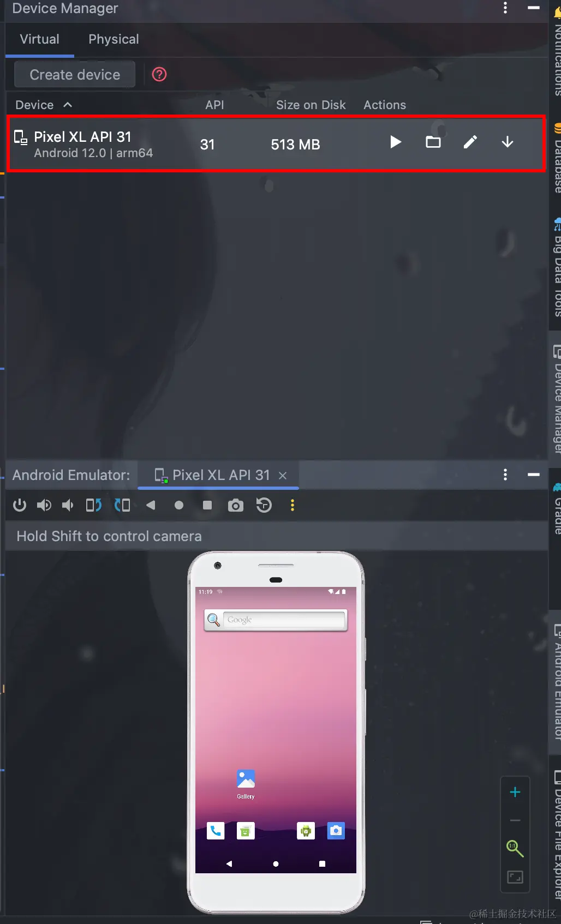The image size is (561, 924).
Task: Show Pixel XL API 31 files on disk
Action: [433, 142]
